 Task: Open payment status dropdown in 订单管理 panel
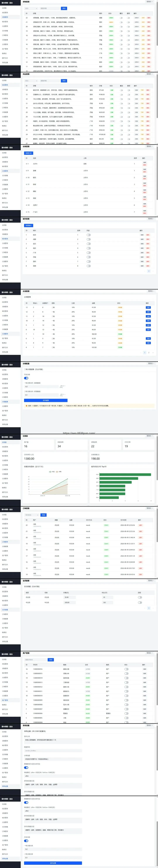[x=32, y=515]
